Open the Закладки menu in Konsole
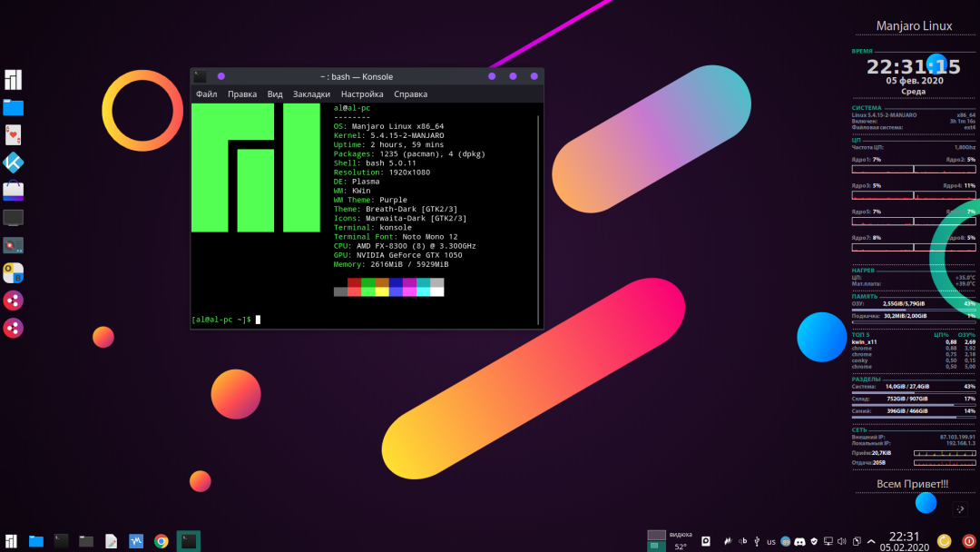This screenshot has width=980, height=552. [311, 94]
